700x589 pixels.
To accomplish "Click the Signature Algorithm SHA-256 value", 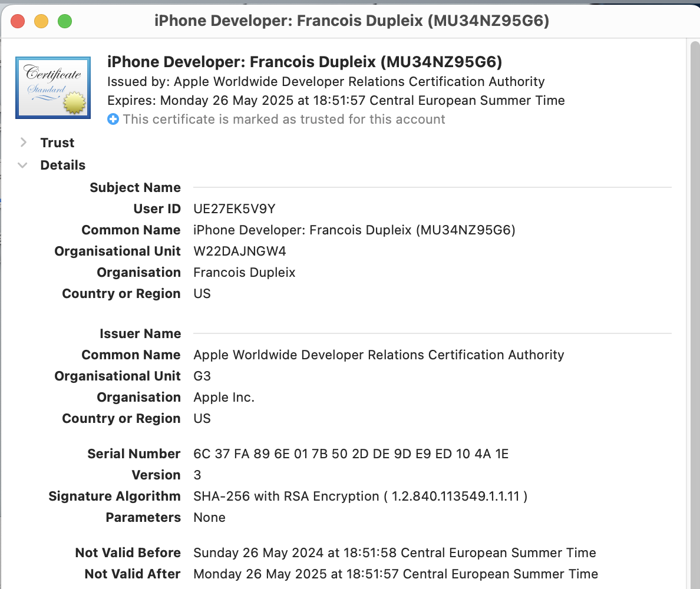I will pos(360,496).
